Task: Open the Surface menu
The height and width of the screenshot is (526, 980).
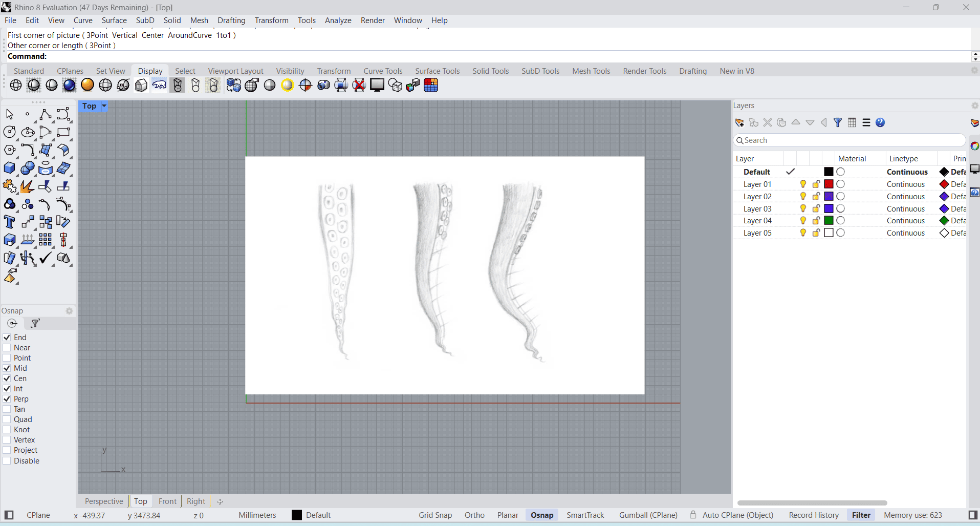Action: tap(114, 20)
